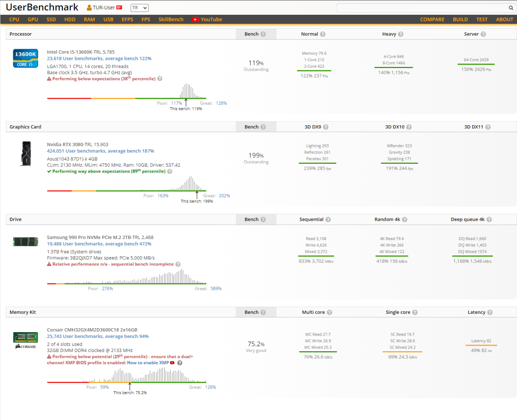
Task: Click the search magnifier icon
Action: pyautogui.click(x=511, y=8)
